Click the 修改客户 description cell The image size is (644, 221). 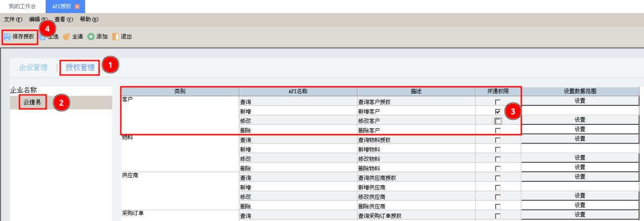coord(417,121)
